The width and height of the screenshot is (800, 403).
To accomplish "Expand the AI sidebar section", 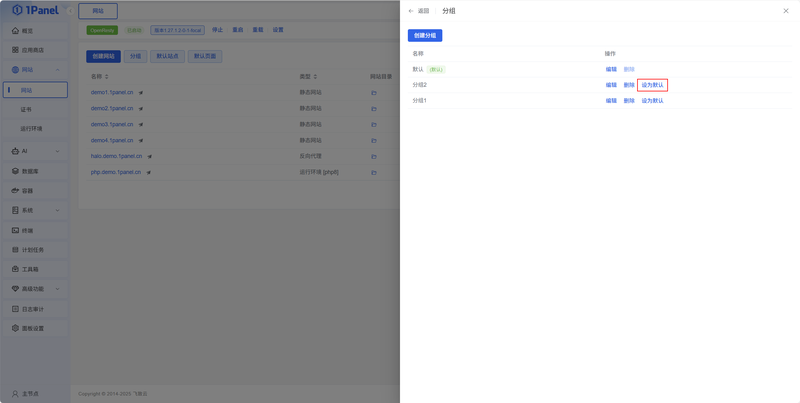I will 57,151.
